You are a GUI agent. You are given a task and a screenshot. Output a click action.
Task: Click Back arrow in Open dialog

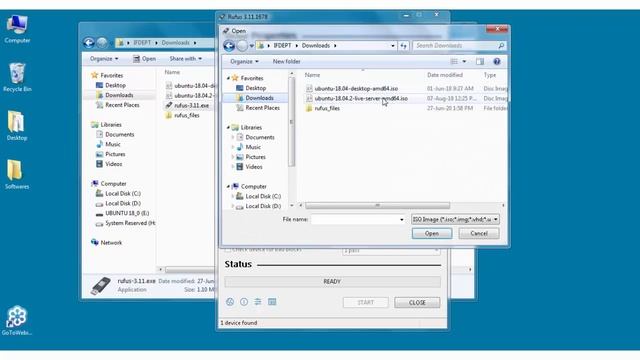click(229, 46)
